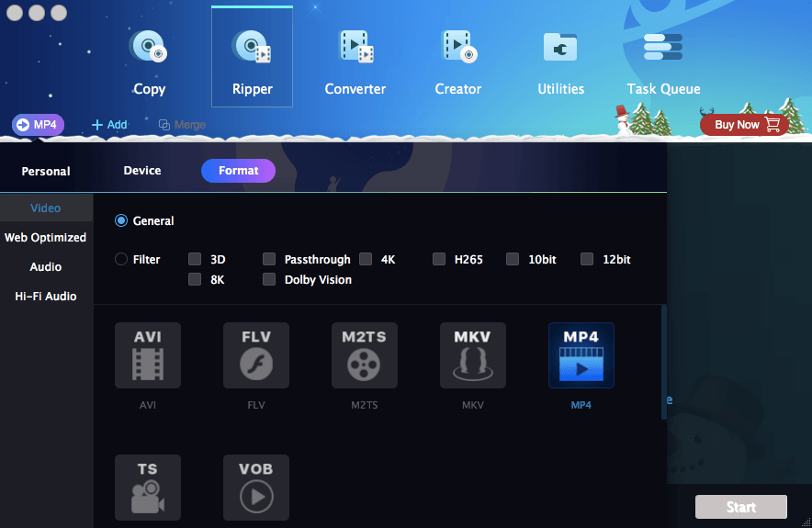This screenshot has height=528, width=812.
Task: Click the M2TS label under the icon
Action: pyautogui.click(x=365, y=405)
